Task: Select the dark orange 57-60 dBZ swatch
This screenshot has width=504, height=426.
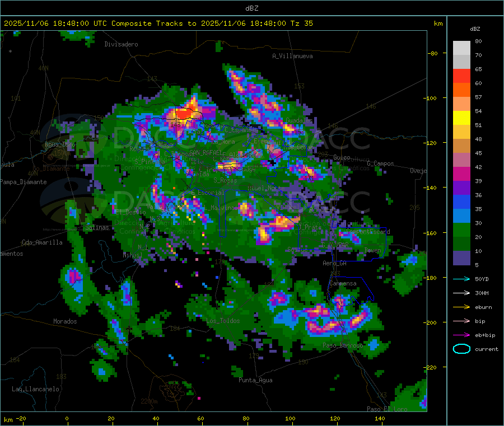Action: pyautogui.click(x=461, y=90)
